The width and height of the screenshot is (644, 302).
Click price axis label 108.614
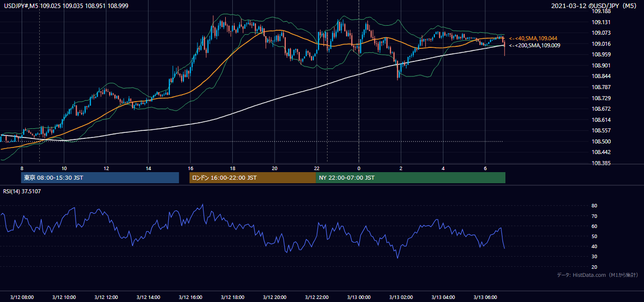click(601, 120)
